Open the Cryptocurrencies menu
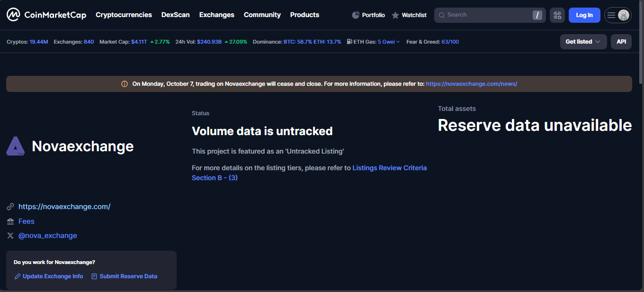This screenshot has width=644, height=292. click(124, 15)
